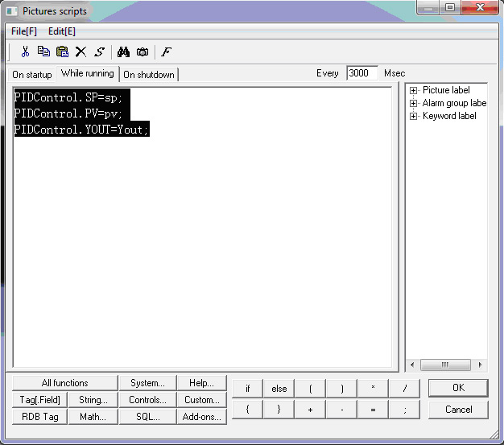Screen dimensions: 504x445
Task: Click the Controls... button
Action: [147, 400]
